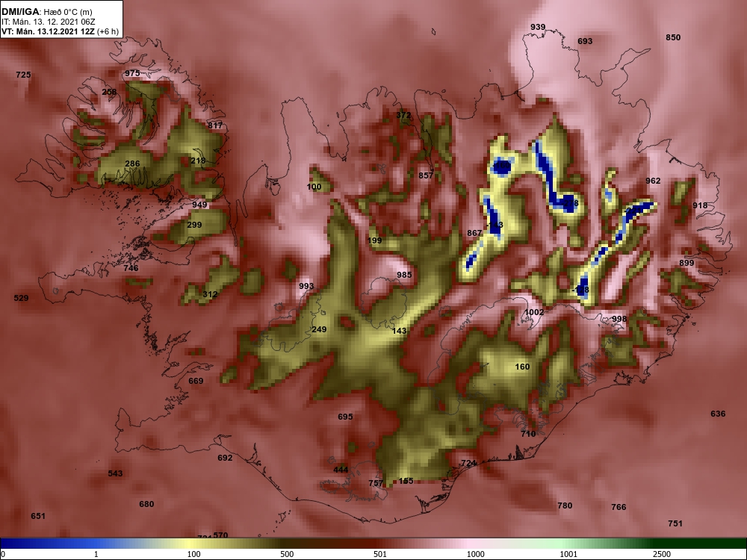Image resolution: width=747 pixels, height=560 pixels.
Task: Click the map value 444
Action: pos(341,470)
